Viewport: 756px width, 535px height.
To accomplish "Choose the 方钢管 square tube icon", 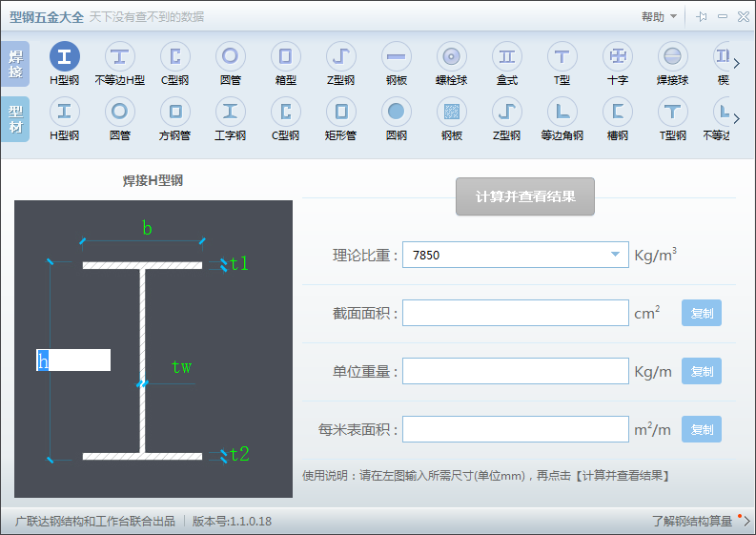I will pyautogui.click(x=175, y=112).
